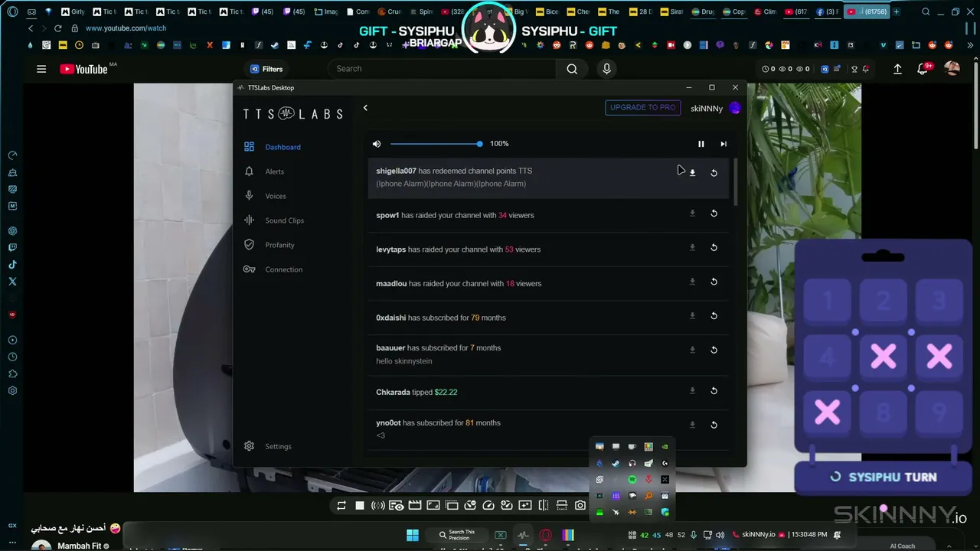The image size is (980, 551).
Task: Download the spow1 raid alert audio
Action: 692,214
